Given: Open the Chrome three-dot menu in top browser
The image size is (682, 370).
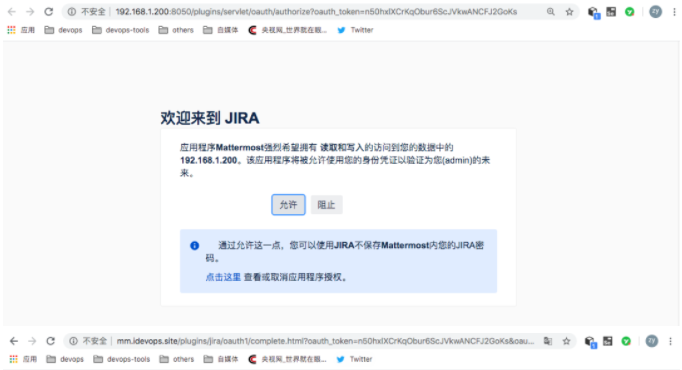Looking at the screenshot, I should click(x=674, y=12).
